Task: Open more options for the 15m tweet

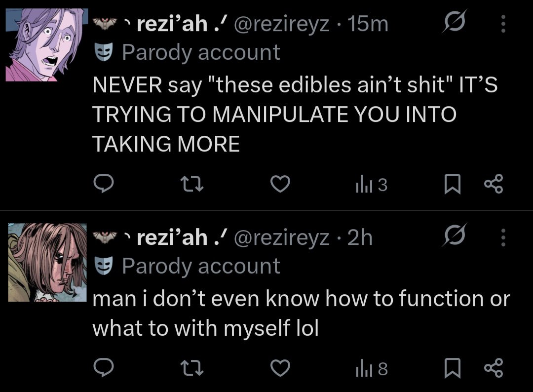Action: [503, 24]
